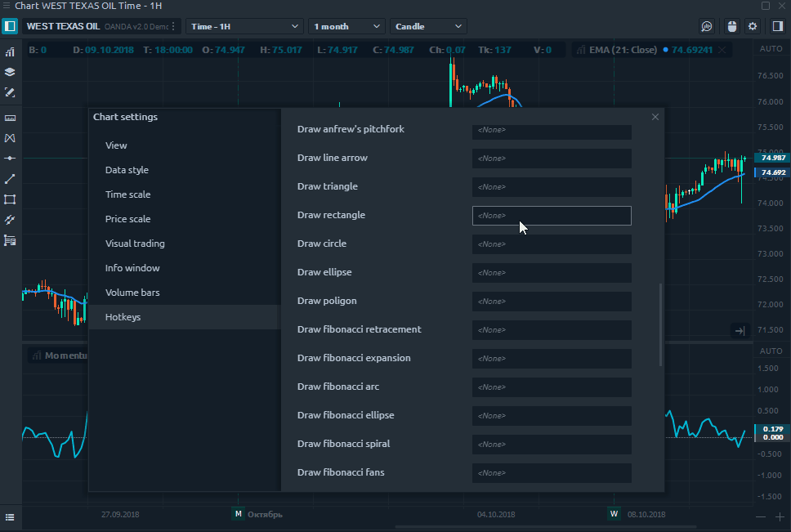Open the volume analysis magnifier icon
The width and height of the screenshot is (791, 532).
point(707,26)
